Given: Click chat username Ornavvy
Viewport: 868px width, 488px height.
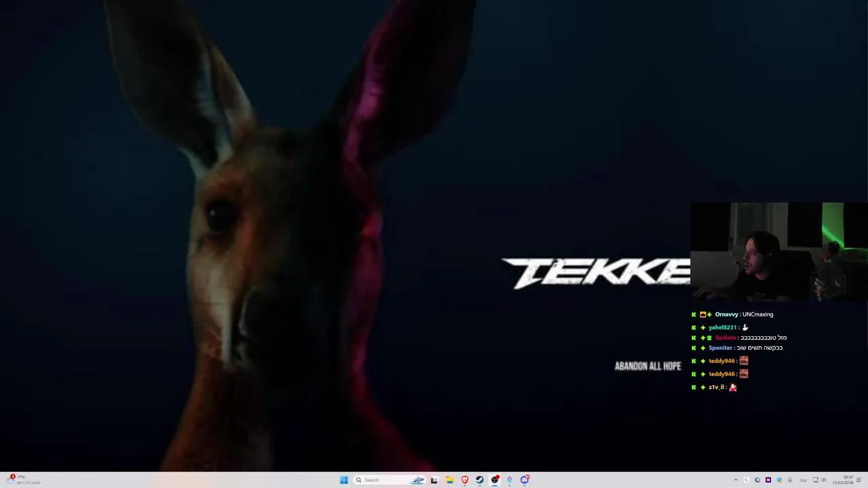Looking at the screenshot, I should click(x=726, y=314).
